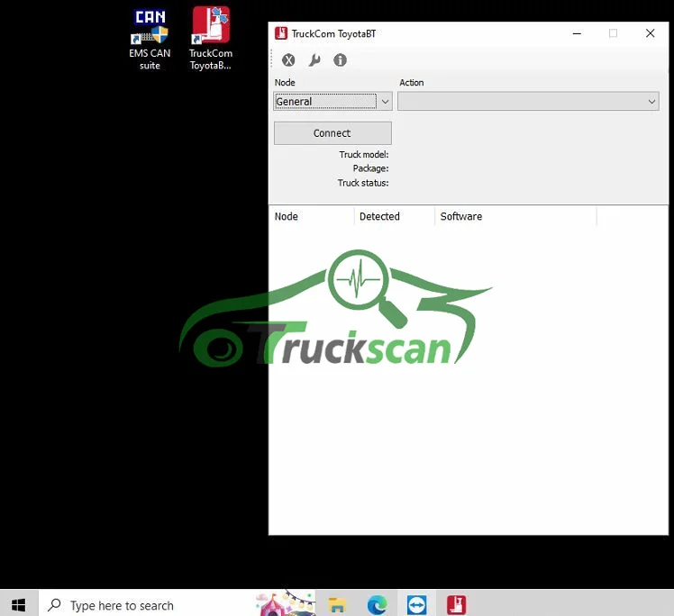Minimize the TruckCom ToyotaBT window
This screenshot has height=616, width=674.
click(x=577, y=33)
